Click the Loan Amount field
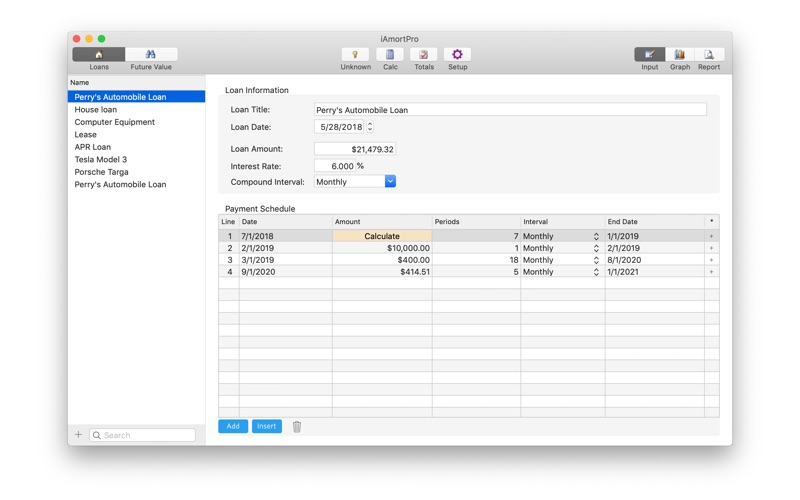This screenshot has height=500, width=800. (x=355, y=149)
